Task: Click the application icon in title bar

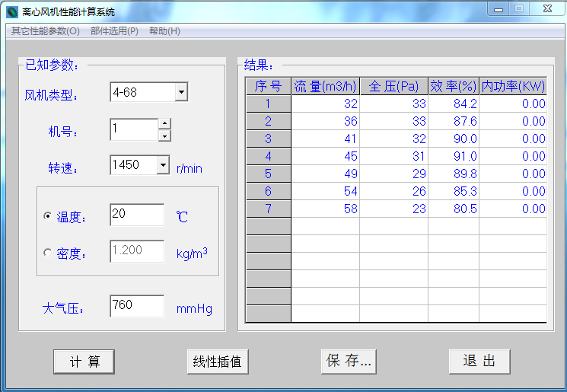Action: click(12, 12)
